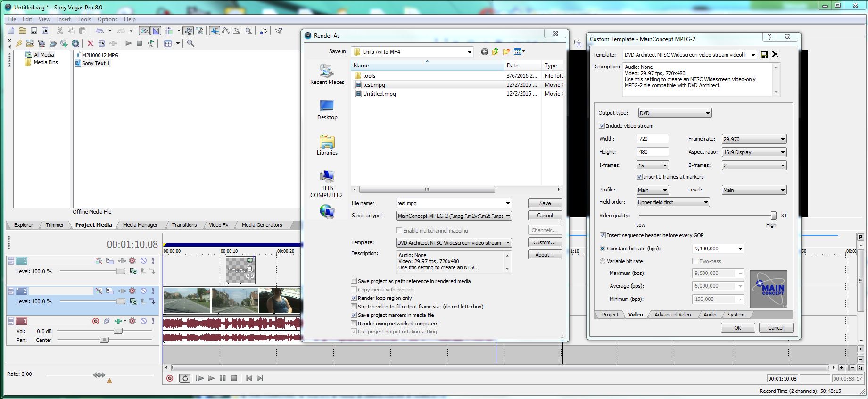Open Media Properties icon in Project Media toolbar
This screenshot has width=868, height=399.
101,43
